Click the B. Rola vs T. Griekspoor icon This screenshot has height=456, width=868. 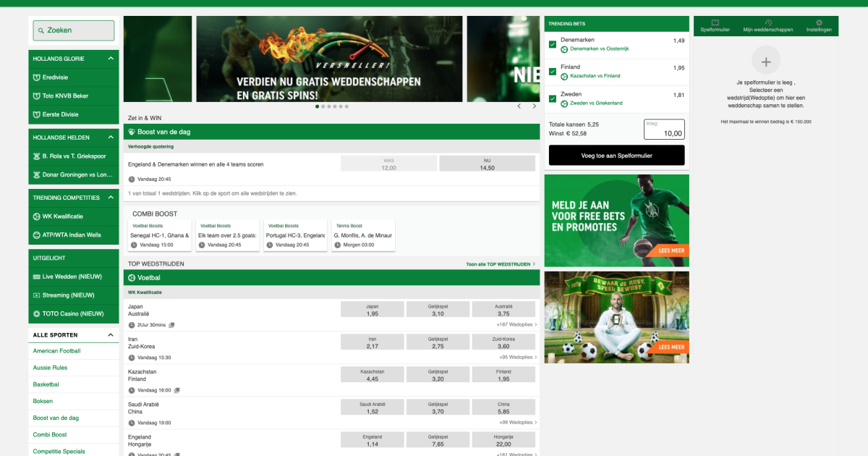[x=37, y=156]
